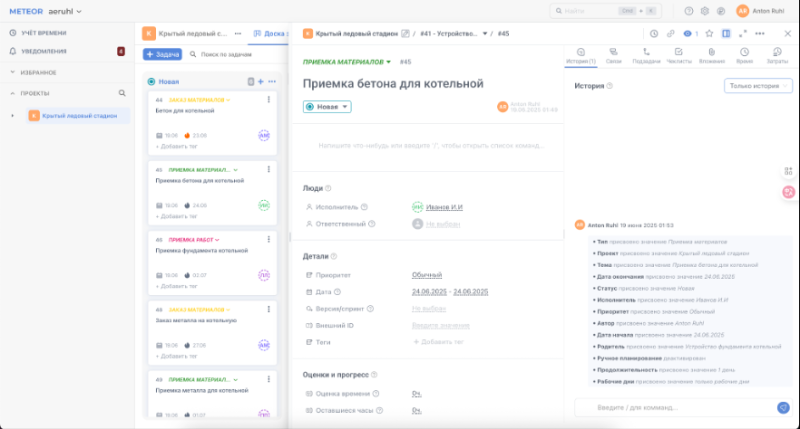Change task type Приемка материалов dropdown in detail

click(347, 62)
